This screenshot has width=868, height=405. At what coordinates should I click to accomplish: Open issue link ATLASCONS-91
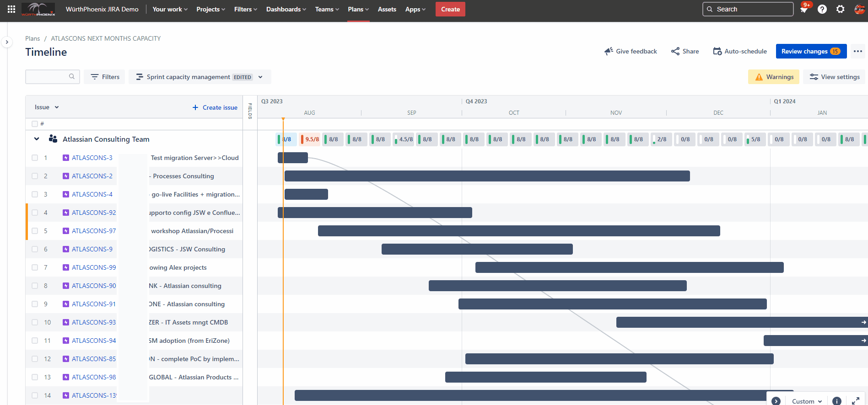click(94, 304)
